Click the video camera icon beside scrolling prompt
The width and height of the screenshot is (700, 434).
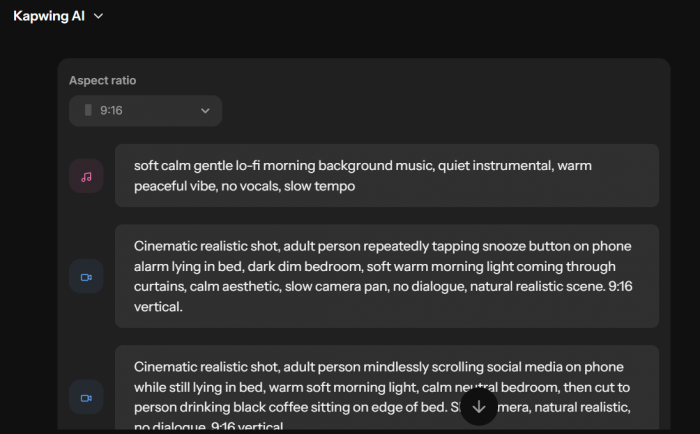click(86, 397)
